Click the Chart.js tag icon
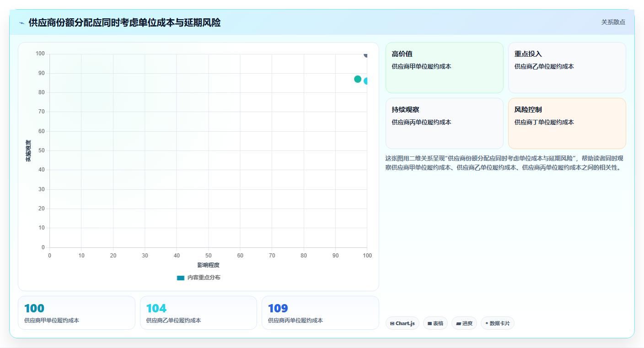Image resolution: width=644 pixels, height=348 pixels. pos(392,323)
